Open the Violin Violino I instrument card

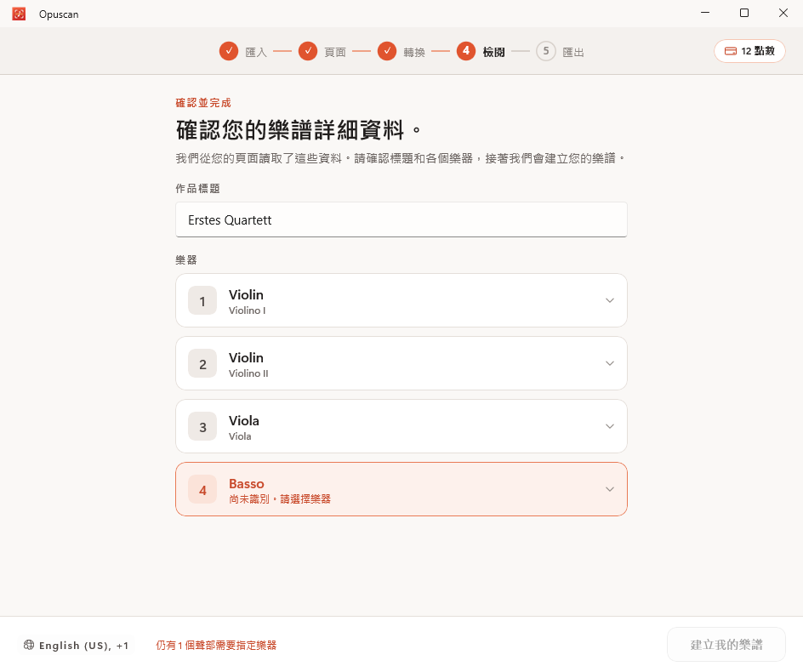tap(401, 300)
